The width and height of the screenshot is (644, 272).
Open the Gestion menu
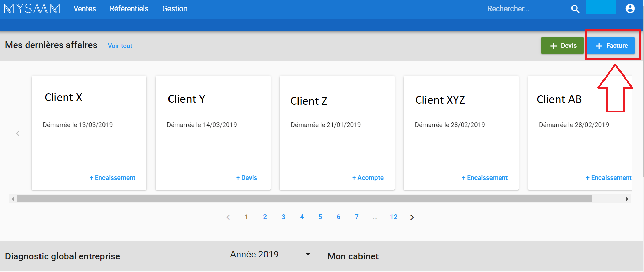[175, 8]
